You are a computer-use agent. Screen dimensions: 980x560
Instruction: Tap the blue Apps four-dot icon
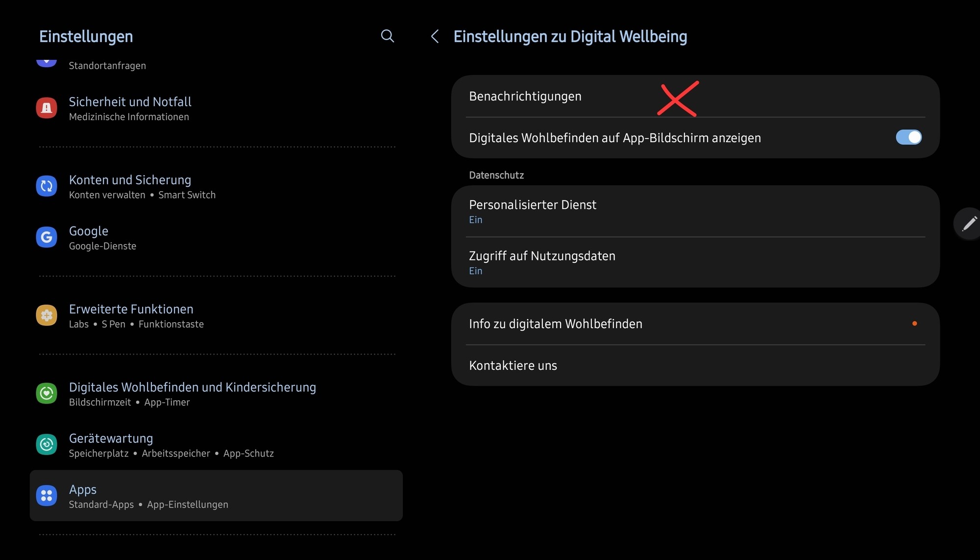pyautogui.click(x=47, y=496)
